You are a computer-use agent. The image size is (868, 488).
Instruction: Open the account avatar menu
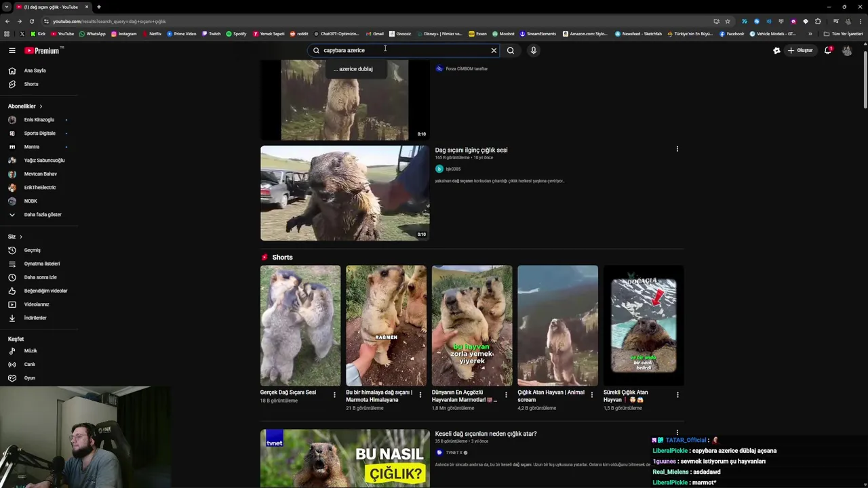(x=847, y=50)
